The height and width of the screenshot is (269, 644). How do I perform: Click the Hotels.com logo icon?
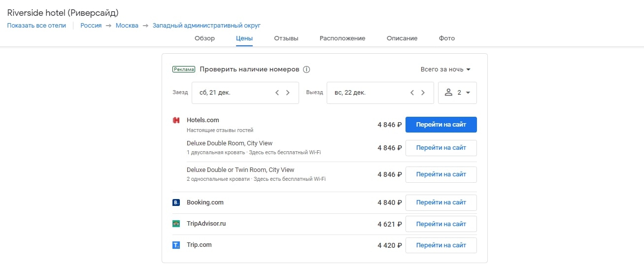[x=176, y=120]
